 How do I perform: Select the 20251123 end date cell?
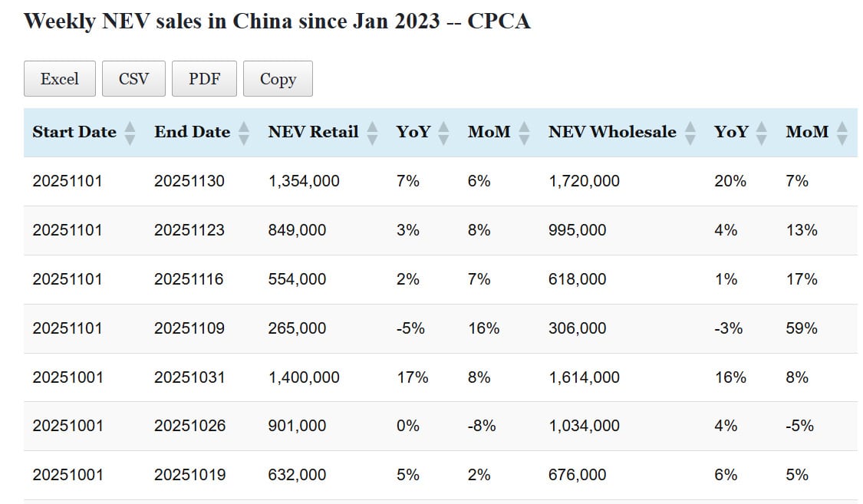(x=189, y=230)
